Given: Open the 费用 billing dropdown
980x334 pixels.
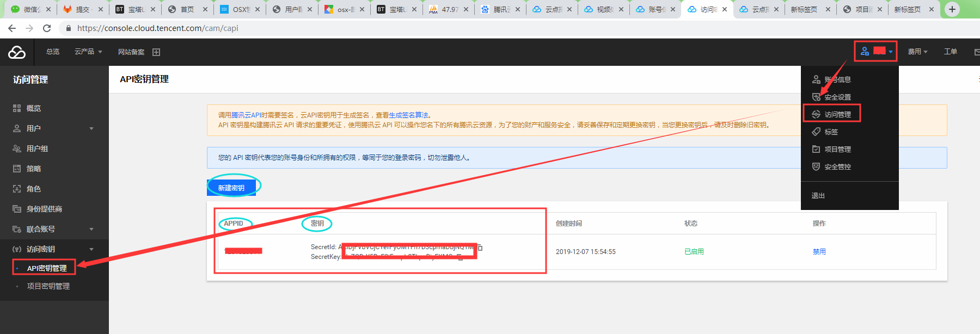Looking at the screenshot, I should 917,52.
